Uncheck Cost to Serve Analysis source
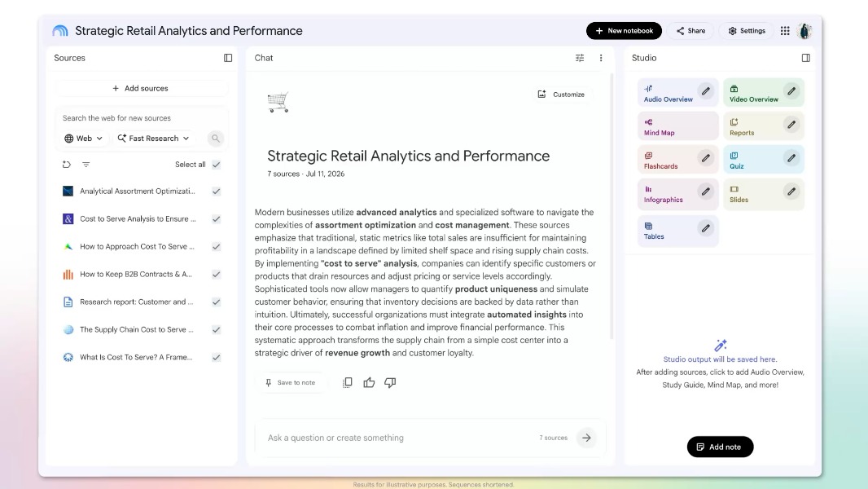 (217, 218)
